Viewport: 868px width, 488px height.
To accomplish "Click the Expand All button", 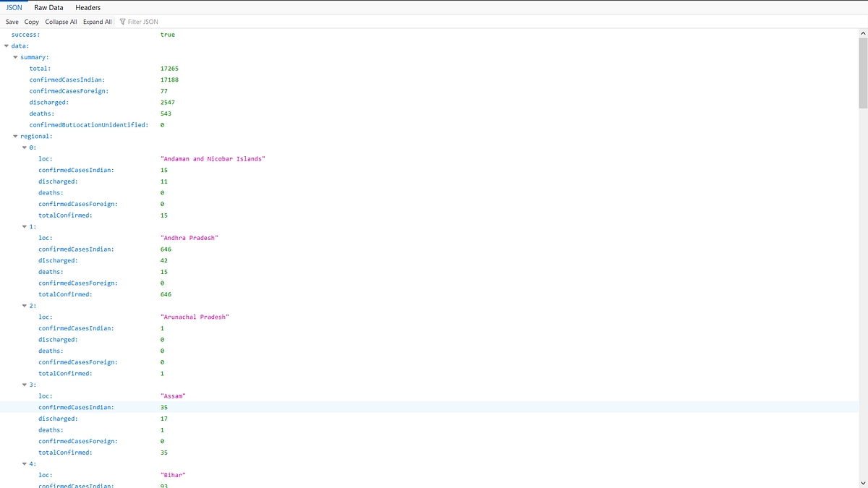I will [x=97, y=21].
